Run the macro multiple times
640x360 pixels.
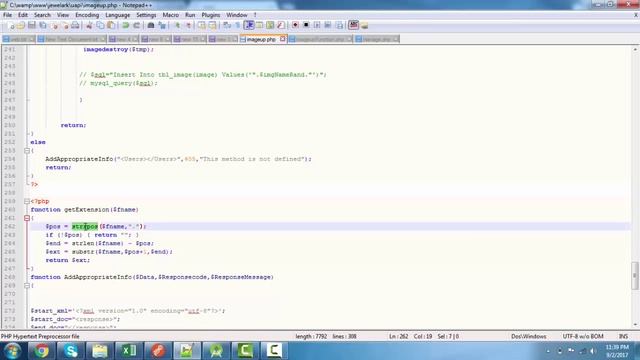point(328,25)
